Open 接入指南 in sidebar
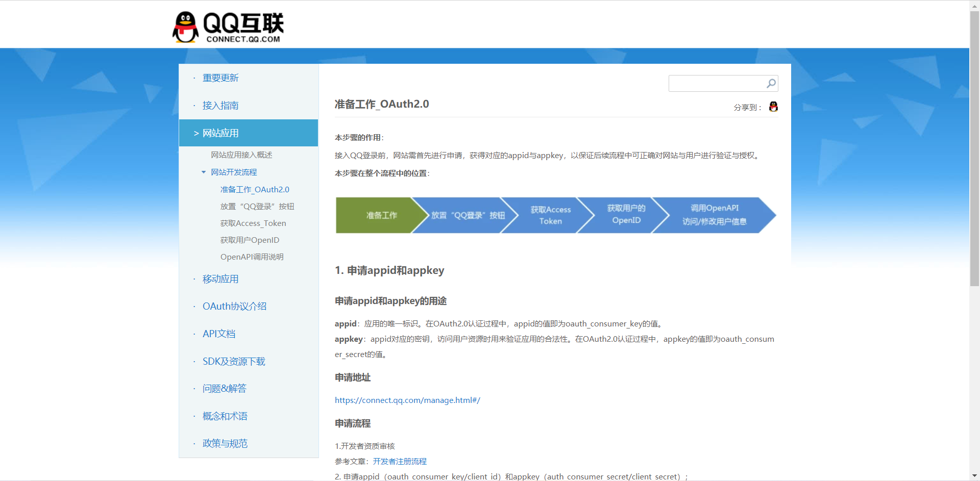The width and height of the screenshot is (980, 481). tap(220, 106)
